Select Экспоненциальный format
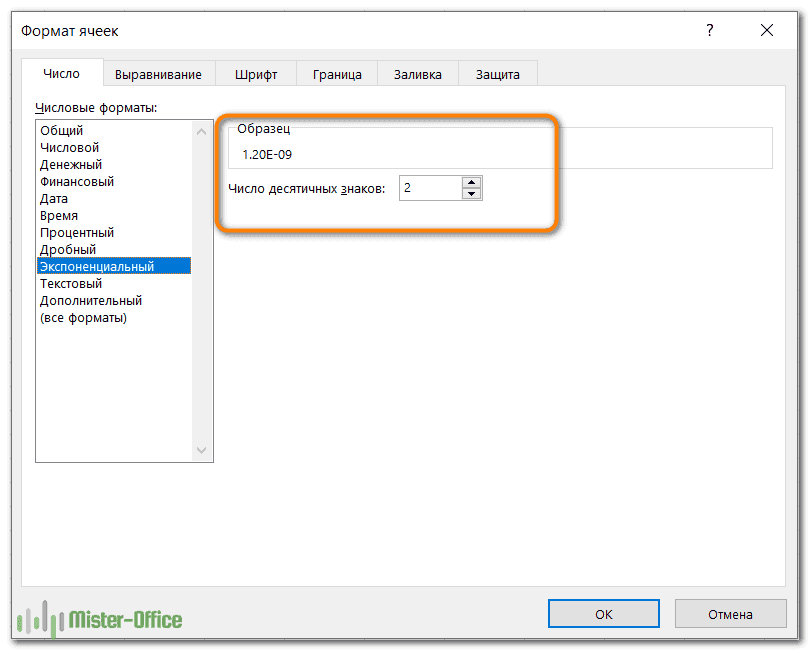 pyautogui.click(x=114, y=266)
